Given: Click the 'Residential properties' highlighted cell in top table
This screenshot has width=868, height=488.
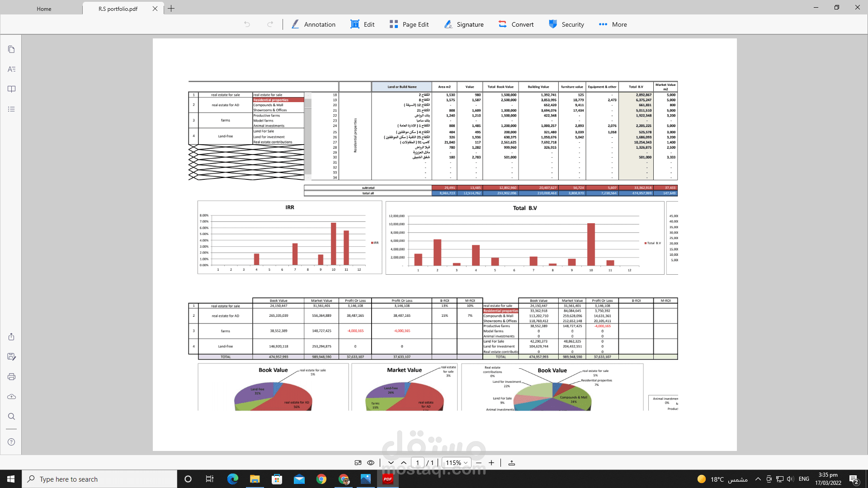Looking at the screenshot, I should coord(278,100).
